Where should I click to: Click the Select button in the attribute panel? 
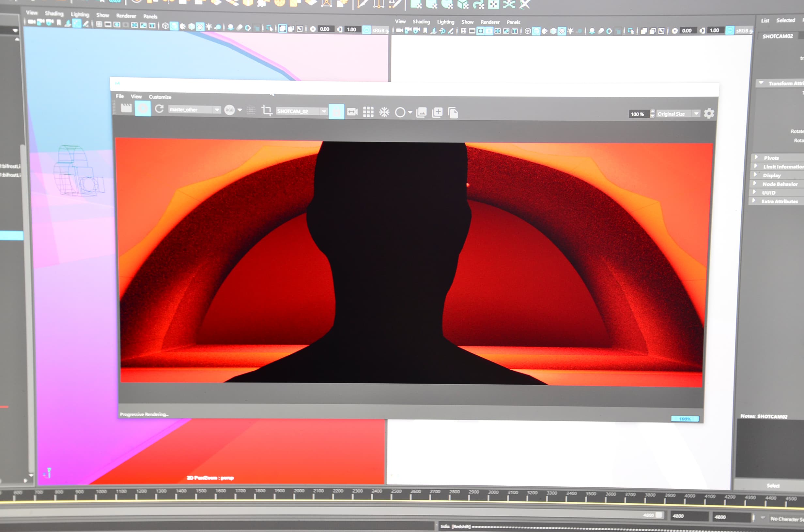[x=773, y=485]
